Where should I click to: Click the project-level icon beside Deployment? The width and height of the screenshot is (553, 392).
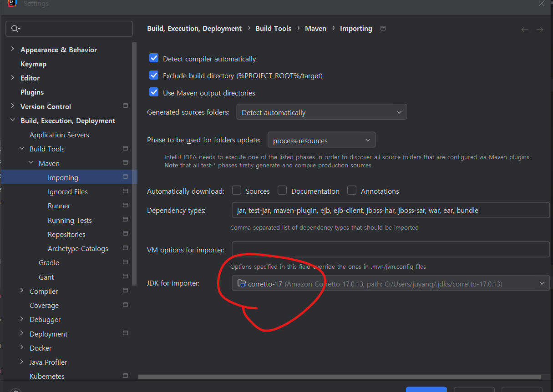pos(125,333)
